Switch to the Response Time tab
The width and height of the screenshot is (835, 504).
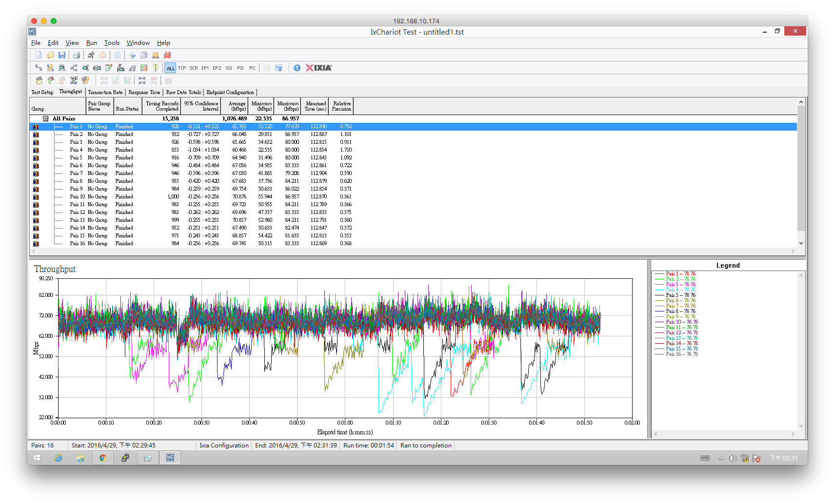144,92
